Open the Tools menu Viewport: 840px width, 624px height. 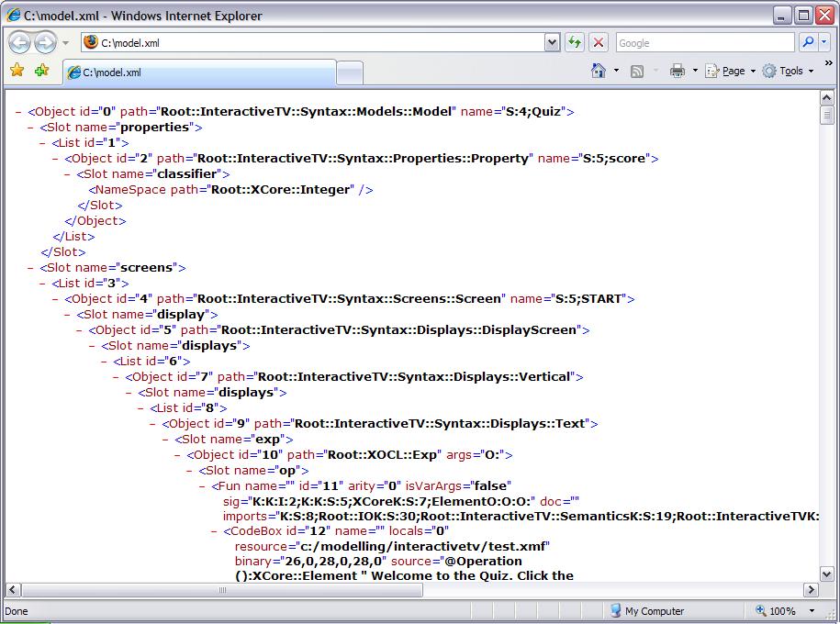(788, 71)
